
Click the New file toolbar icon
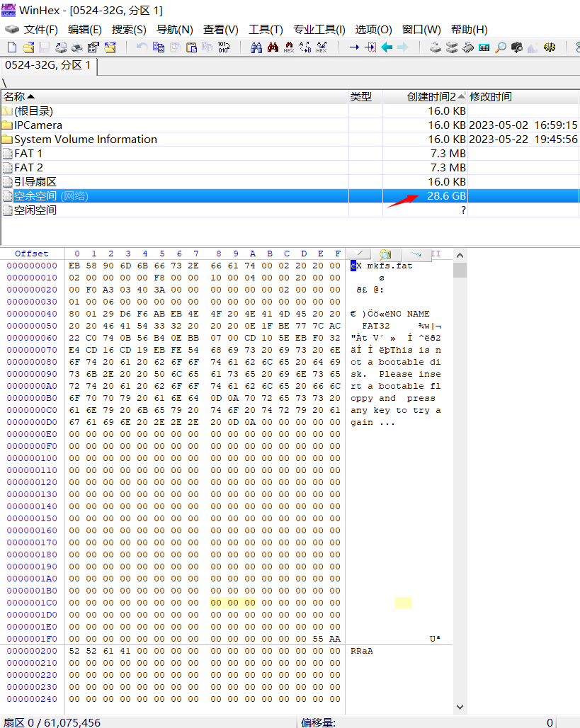coord(12,47)
